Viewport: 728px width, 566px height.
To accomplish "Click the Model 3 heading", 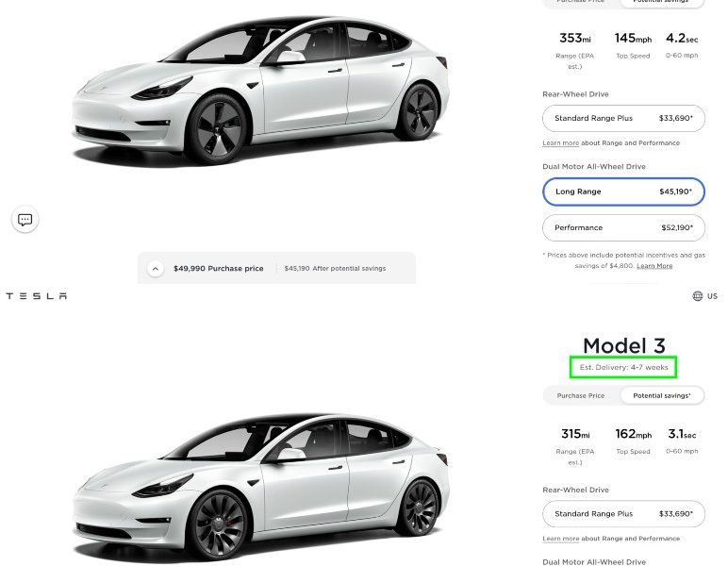I will point(623,346).
